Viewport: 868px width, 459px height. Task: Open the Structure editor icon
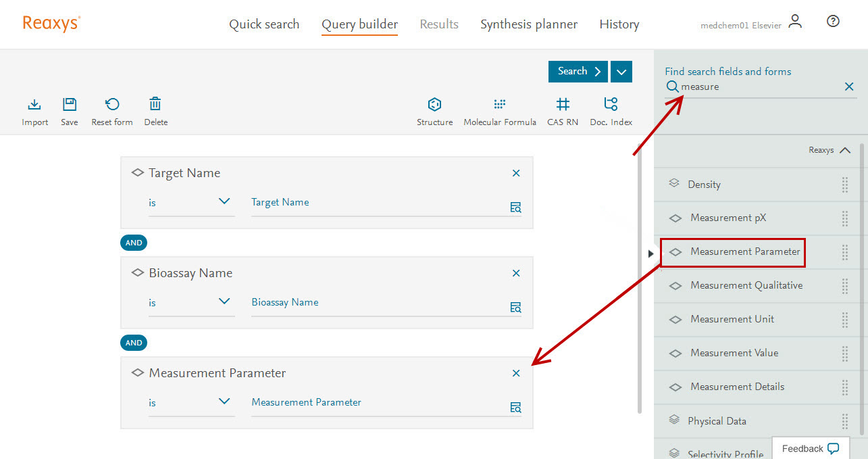coord(434,105)
